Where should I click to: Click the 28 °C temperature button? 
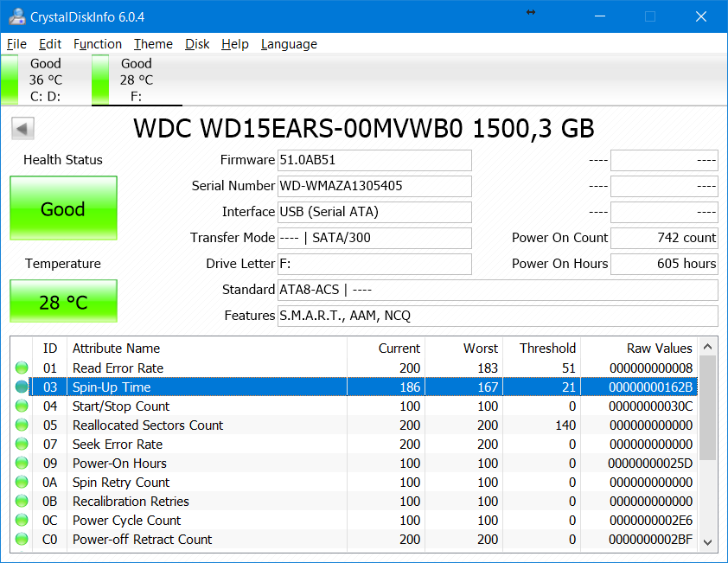(64, 302)
